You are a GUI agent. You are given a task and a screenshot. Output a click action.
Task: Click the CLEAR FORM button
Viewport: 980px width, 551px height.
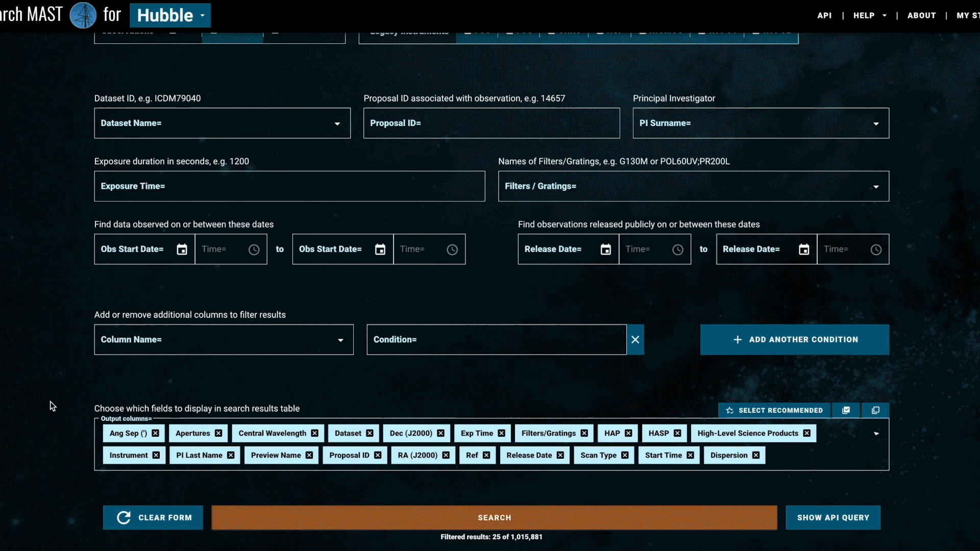coord(153,517)
